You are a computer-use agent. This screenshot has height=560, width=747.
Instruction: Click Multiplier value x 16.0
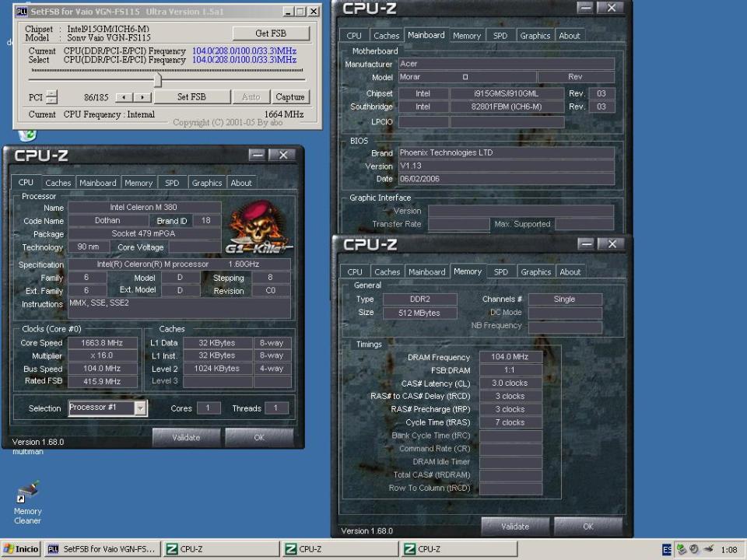tap(103, 355)
